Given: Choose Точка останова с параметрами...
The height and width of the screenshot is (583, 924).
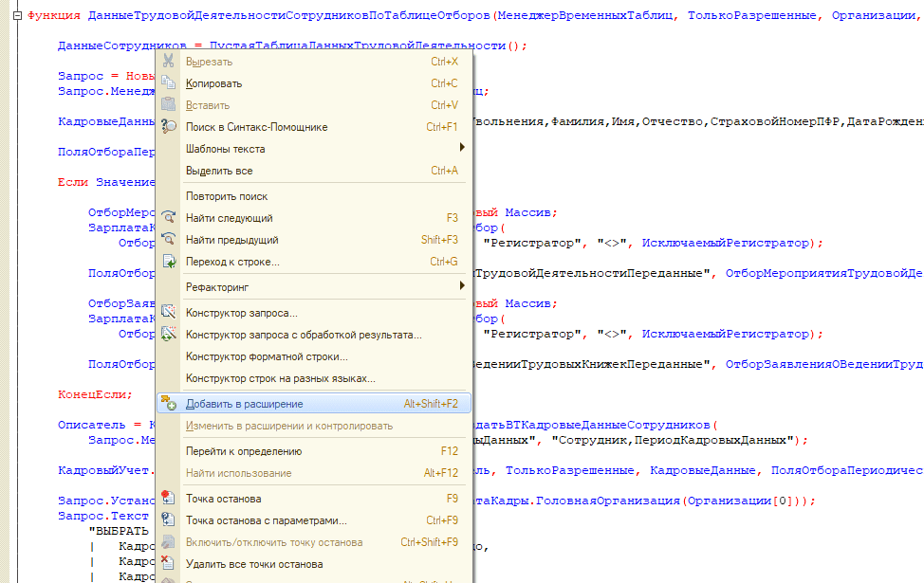Looking at the screenshot, I should pyautogui.click(x=314, y=520).
